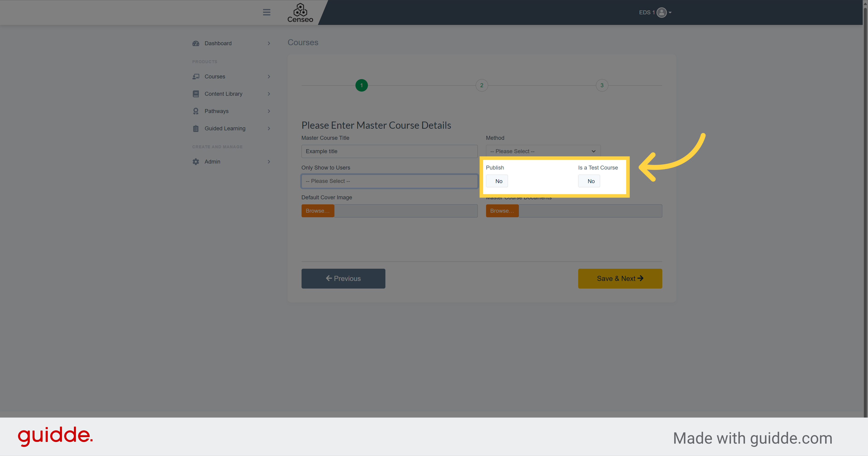This screenshot has width=868, height=456.
Task: Click the Previous button
Action: (343, 278)
